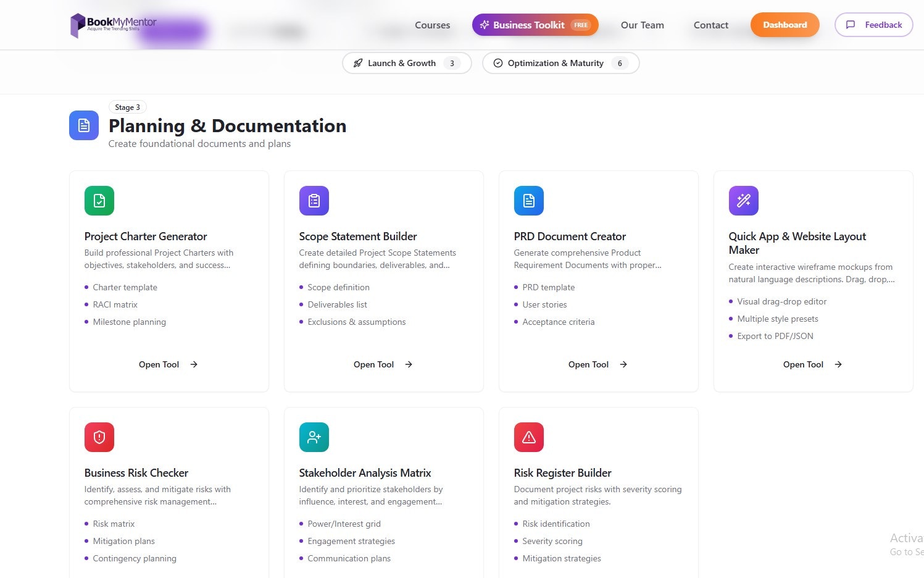Viewport: 924px width, 578px height.
Task: Click the Planning & Documentation stage document icon
Action: [83, 125]
